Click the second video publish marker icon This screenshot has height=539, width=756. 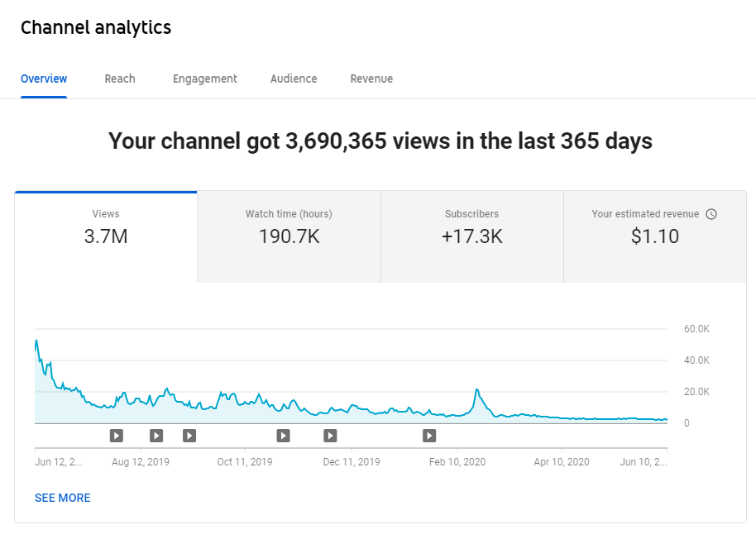tap(156, 436)
